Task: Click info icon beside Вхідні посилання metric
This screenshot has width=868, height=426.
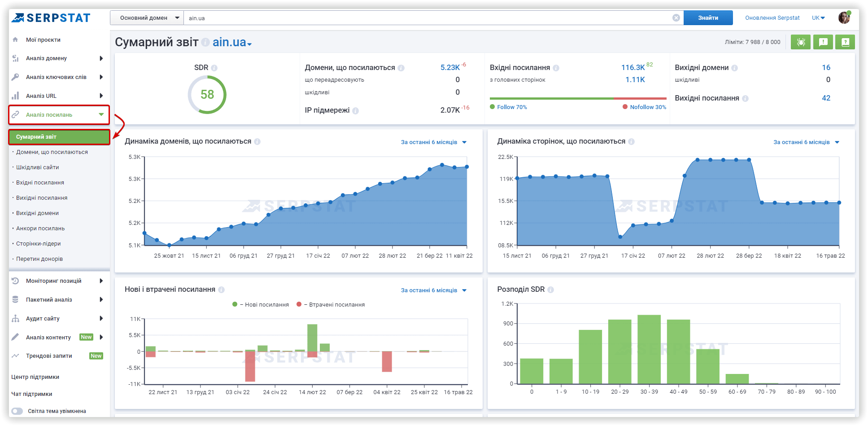Action: click(x=556, y=68)
